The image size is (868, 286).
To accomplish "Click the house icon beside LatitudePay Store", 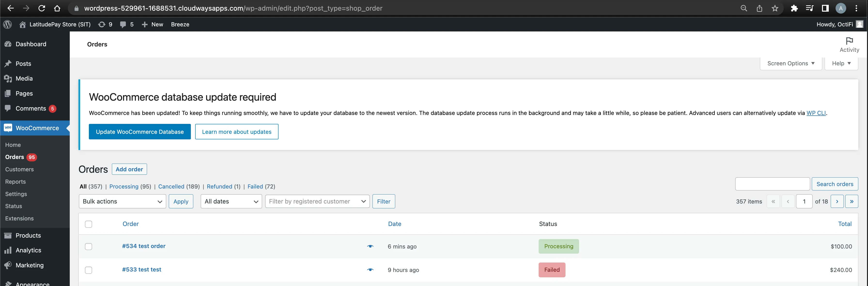I will [23, 24].
